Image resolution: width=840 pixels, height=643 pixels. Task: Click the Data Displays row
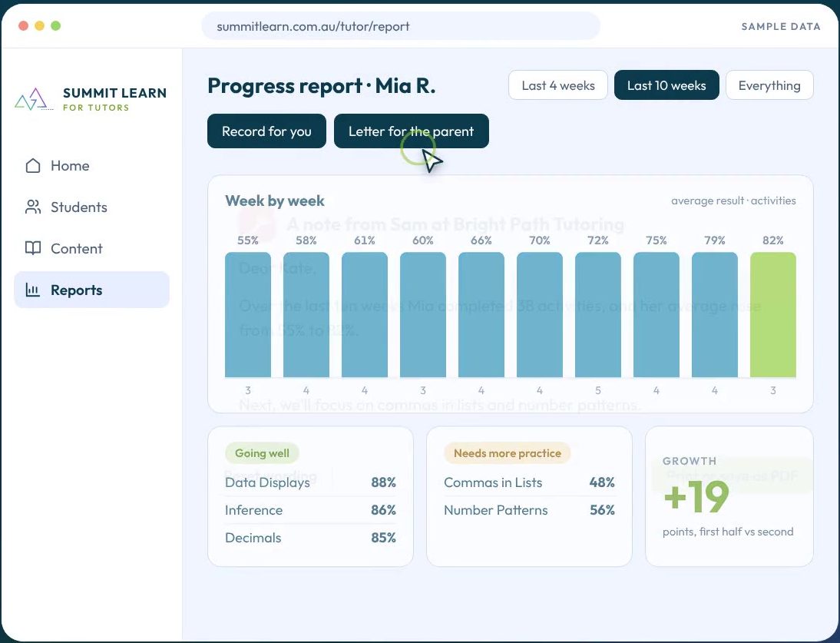tap(310, 482)
